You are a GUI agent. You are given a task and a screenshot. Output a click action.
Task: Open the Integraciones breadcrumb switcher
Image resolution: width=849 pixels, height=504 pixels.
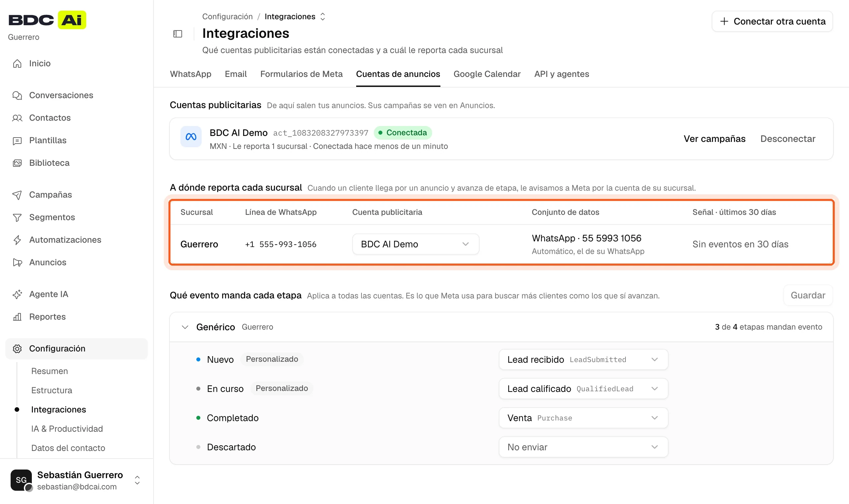pyautogui.click(x=323, y=17)
